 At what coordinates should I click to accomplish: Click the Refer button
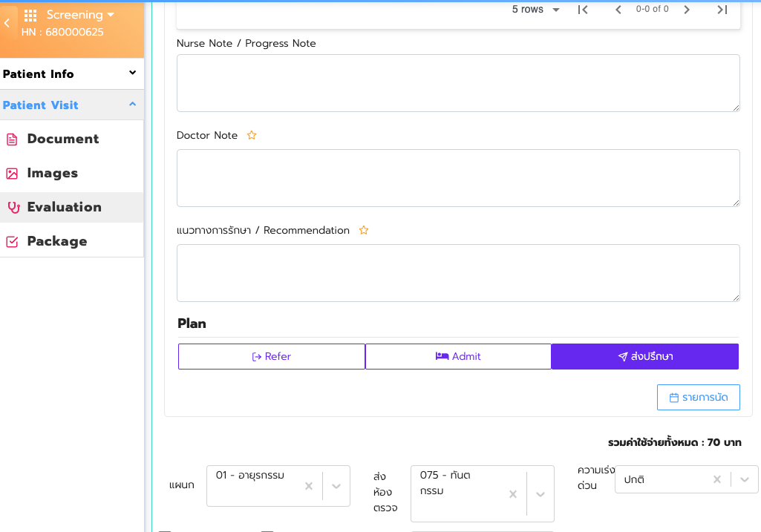(272, 356)
